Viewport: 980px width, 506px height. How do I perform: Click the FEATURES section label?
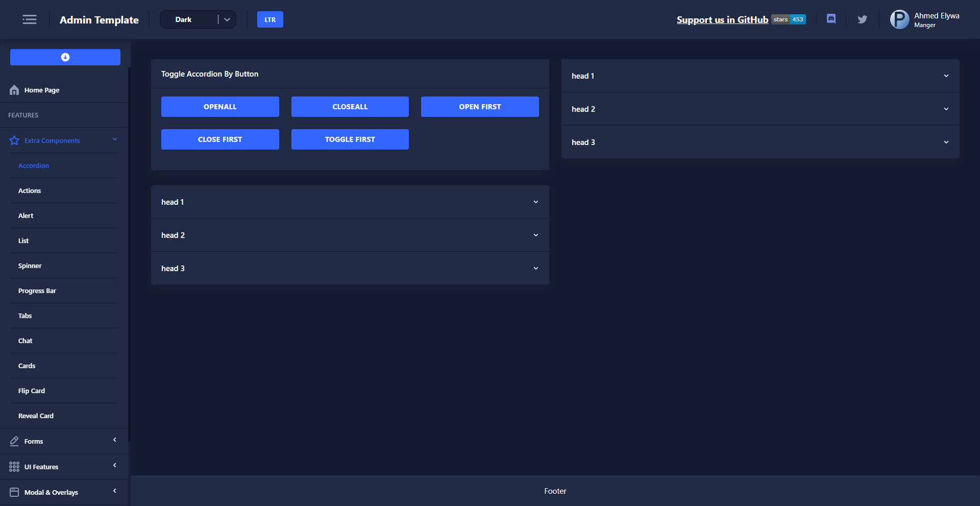23,115
